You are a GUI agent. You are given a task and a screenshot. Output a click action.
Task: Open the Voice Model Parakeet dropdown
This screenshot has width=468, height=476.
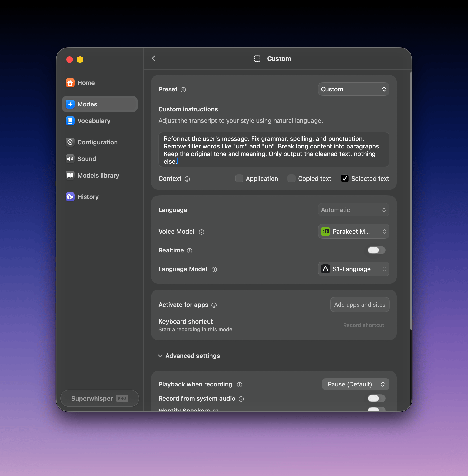[x=353, y=232]
